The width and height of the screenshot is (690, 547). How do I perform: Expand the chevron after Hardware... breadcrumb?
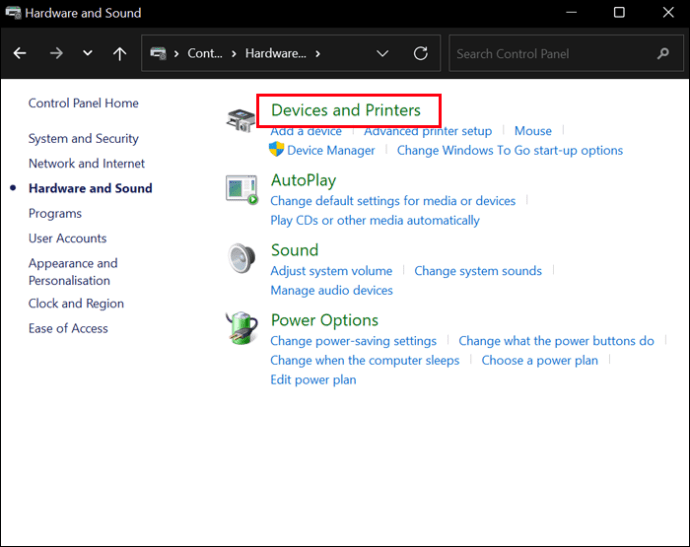pyautogui.click(x=318, y=54)
